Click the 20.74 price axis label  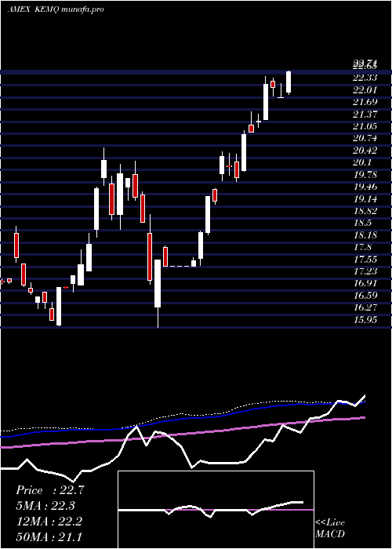tap(365, 138)
